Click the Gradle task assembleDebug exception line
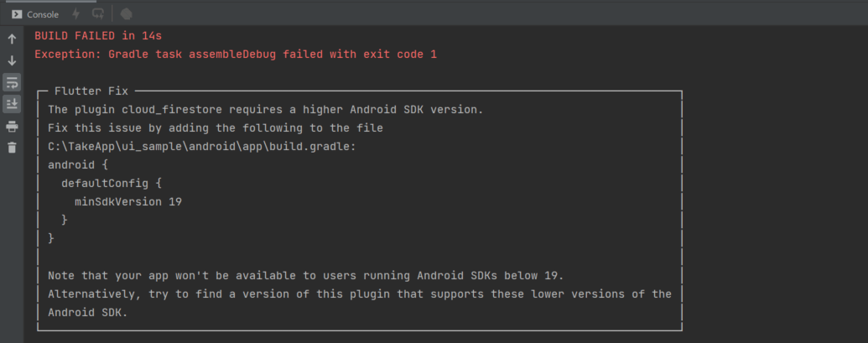 pyautogui.click(x=236, y=55)
